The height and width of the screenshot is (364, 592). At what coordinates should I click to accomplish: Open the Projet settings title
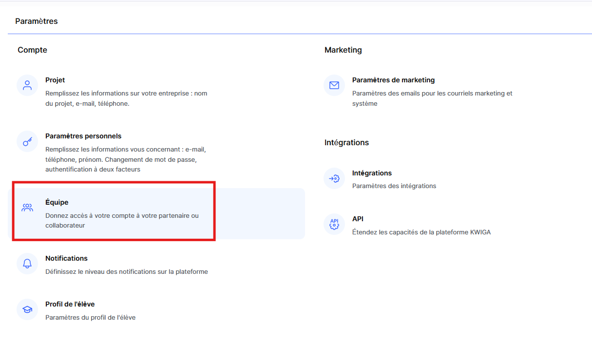(55, 80)
